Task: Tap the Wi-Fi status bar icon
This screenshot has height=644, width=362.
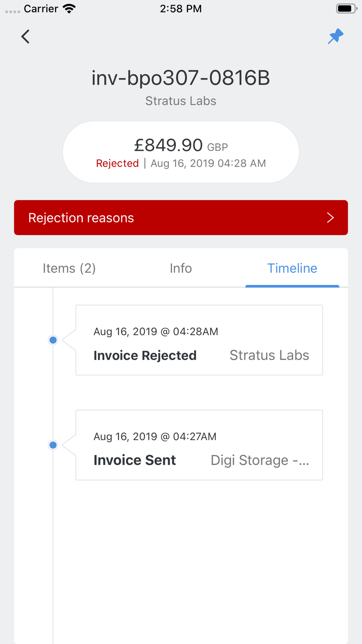Action: coord(69,8)
